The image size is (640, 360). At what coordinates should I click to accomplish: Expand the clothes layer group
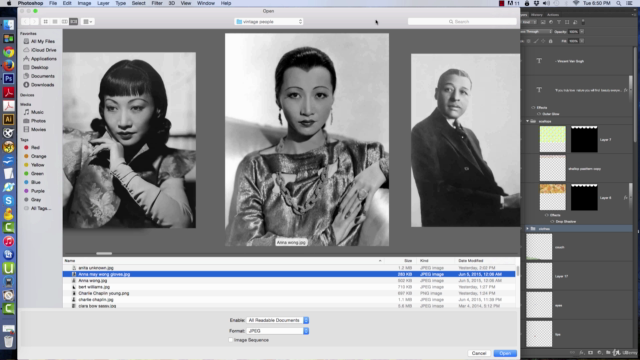tap(527, 229)
